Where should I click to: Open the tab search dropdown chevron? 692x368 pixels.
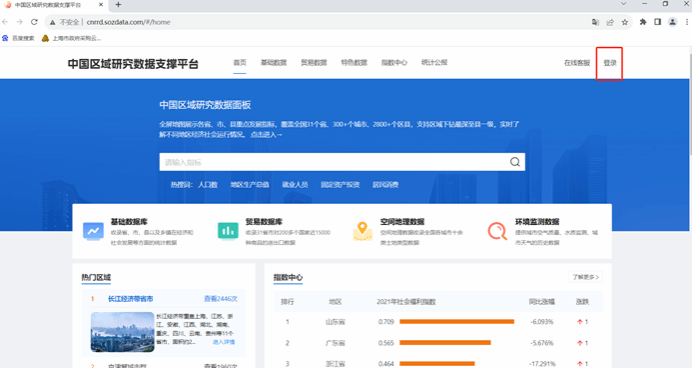624,4
